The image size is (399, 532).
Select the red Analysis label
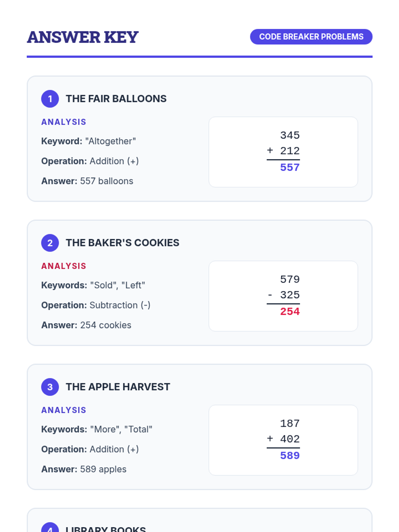64,266
